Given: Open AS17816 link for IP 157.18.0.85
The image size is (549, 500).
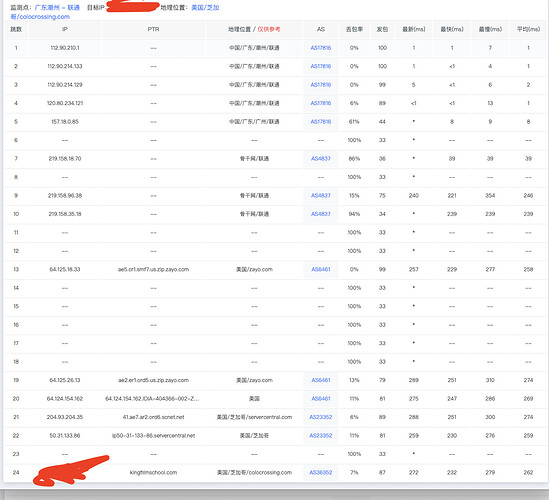Looking at the screenshot, I should click(321, 121).
